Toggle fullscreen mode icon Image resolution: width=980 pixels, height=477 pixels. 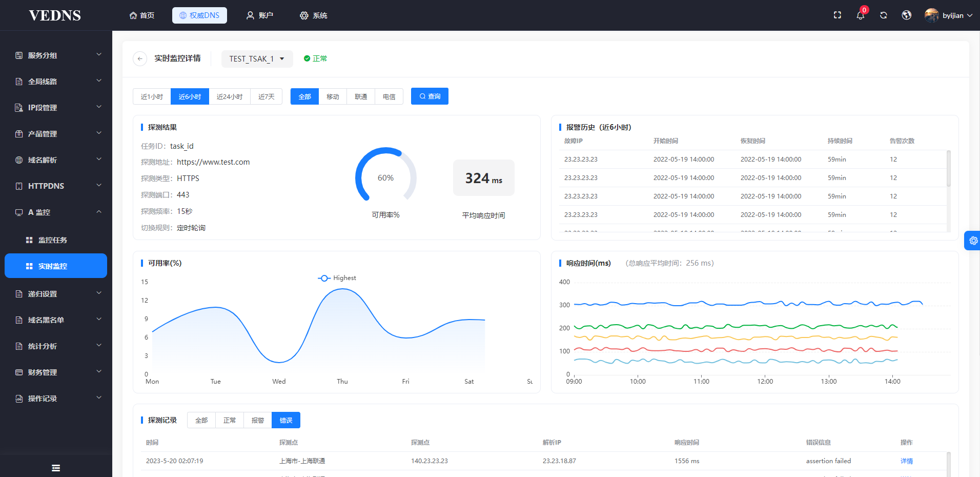pyautogui.click(x=838, y=15)
